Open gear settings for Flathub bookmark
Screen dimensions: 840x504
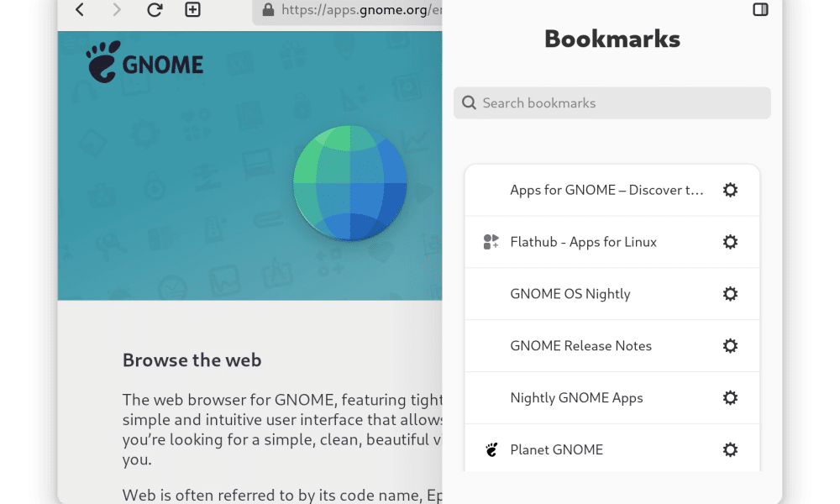[x=730, y=242]
